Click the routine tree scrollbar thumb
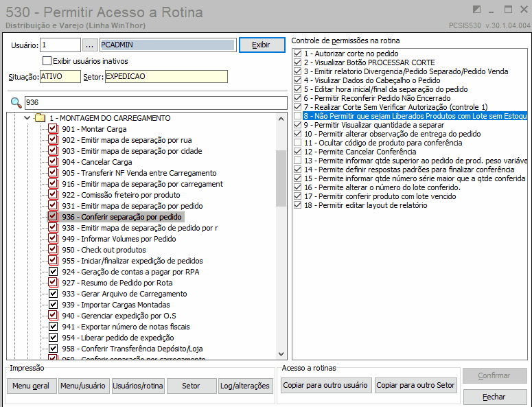The width and height of the screenshot is (532, 407). point(281,178)
